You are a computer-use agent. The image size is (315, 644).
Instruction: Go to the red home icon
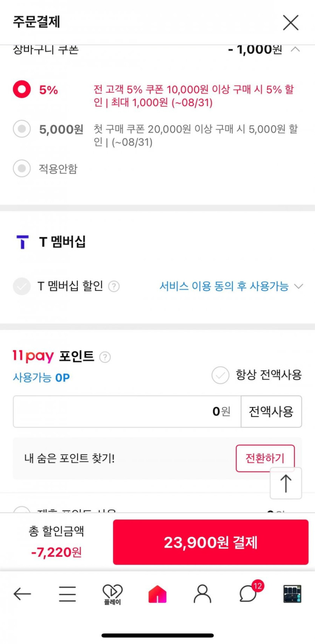tap(158, 594)
